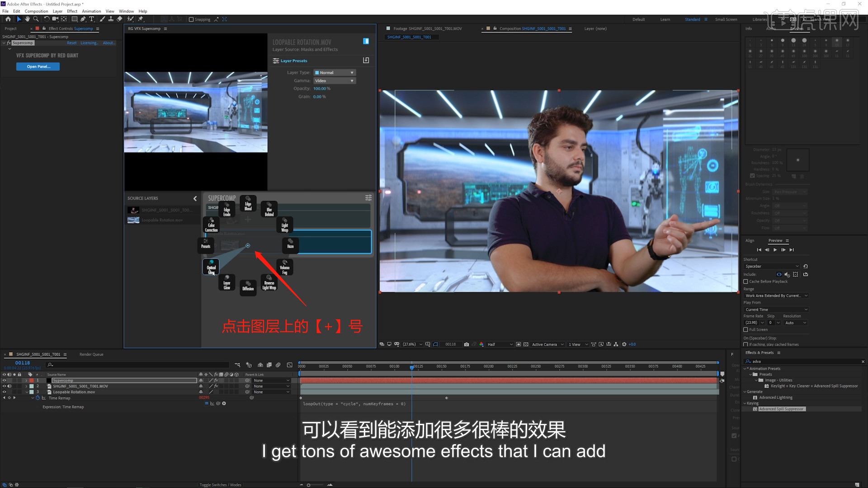Switch to the Render Queue tab

[x=91, y=354]
